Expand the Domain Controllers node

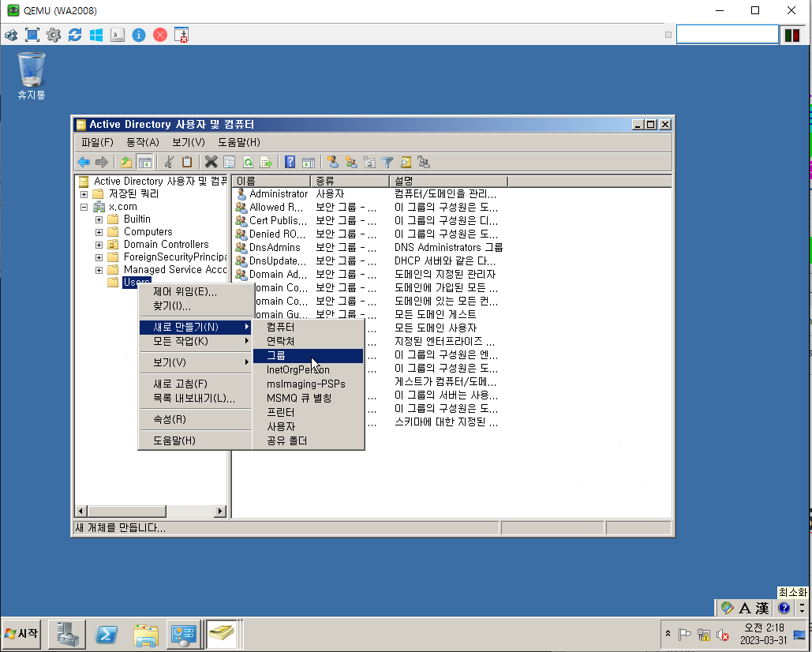pyautogui.click(x=99, y=245)
